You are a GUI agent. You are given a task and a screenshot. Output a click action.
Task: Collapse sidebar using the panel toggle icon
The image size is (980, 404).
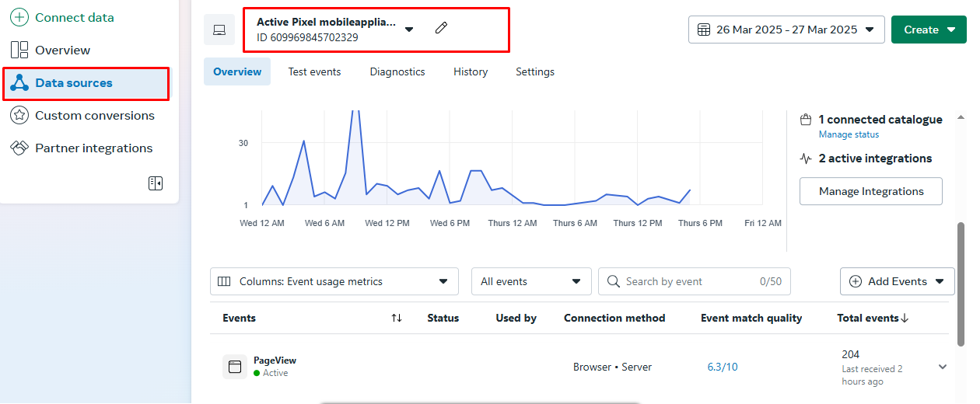click(x=156, y=183)
